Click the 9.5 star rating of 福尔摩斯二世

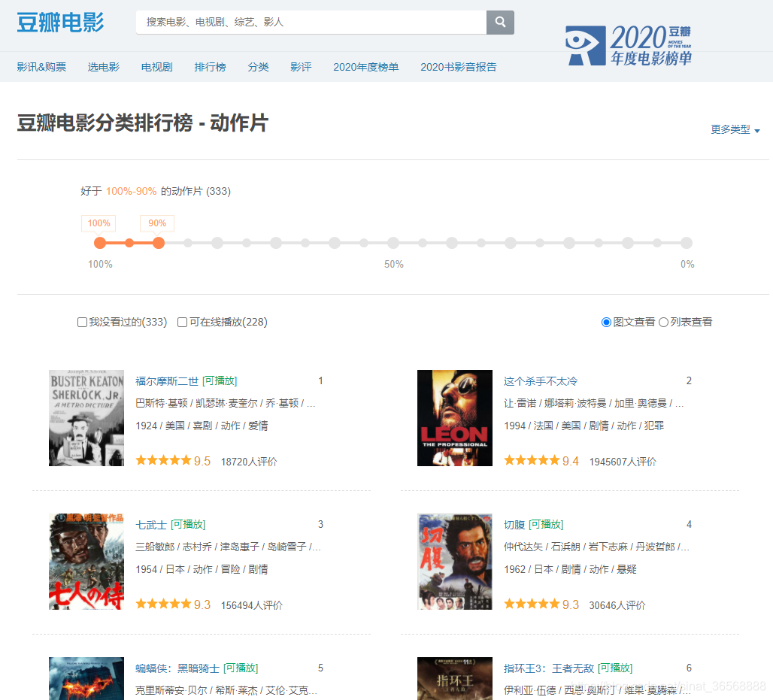click(173, 461)
